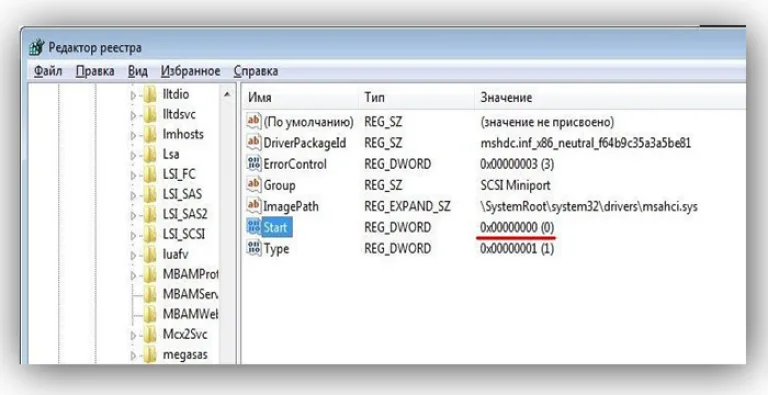Expand the lltdsvc tree node
The height and width of the screenshot is (395, 768).
pyautogui.click(x=133, y=115)
